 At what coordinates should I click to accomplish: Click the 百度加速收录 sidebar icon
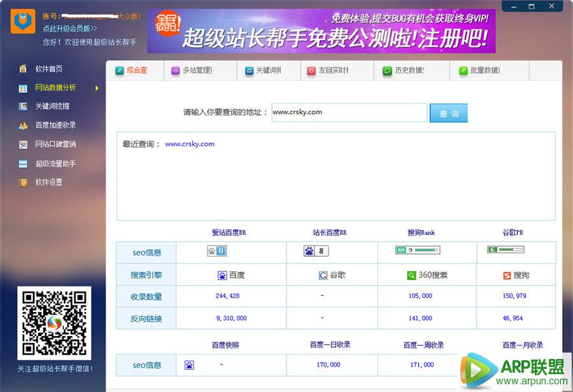point(22,125)
